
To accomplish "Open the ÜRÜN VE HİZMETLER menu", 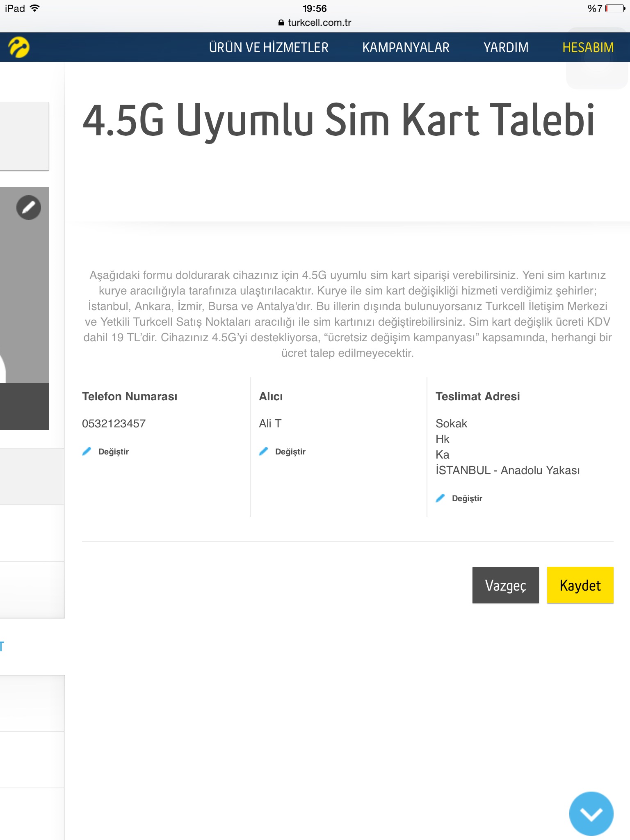I will pyautogui.click(x=269, y=48).
